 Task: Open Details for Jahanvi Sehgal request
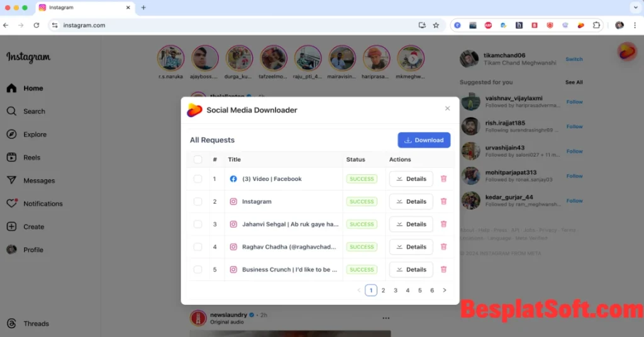click(411, 224)
